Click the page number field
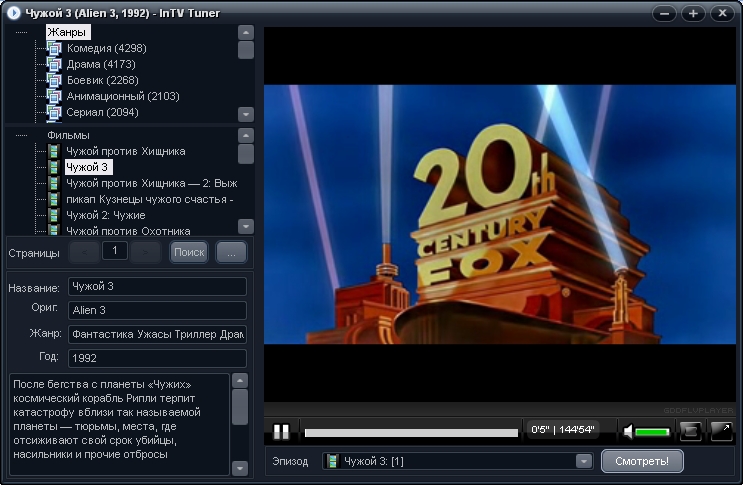The height and width of the screenshot is (485, 743). tap(115, 251)
